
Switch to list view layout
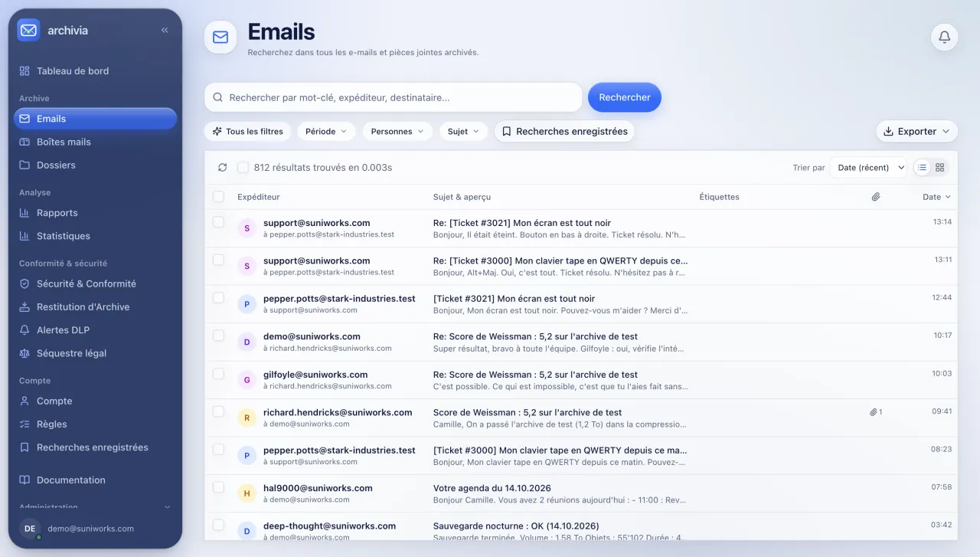[923, 167]
